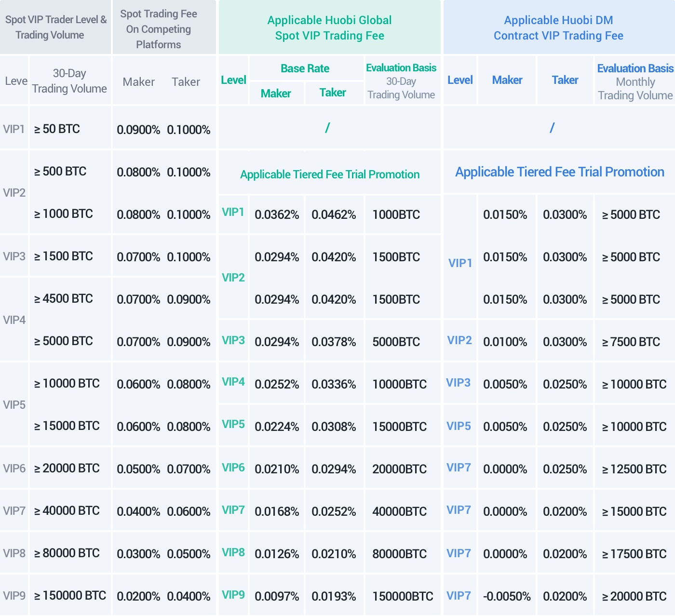The height and width of the screenshot is (616, 675).
Task: Click the gray VIP1 competing level label
Action: click(x=14, y=129)
